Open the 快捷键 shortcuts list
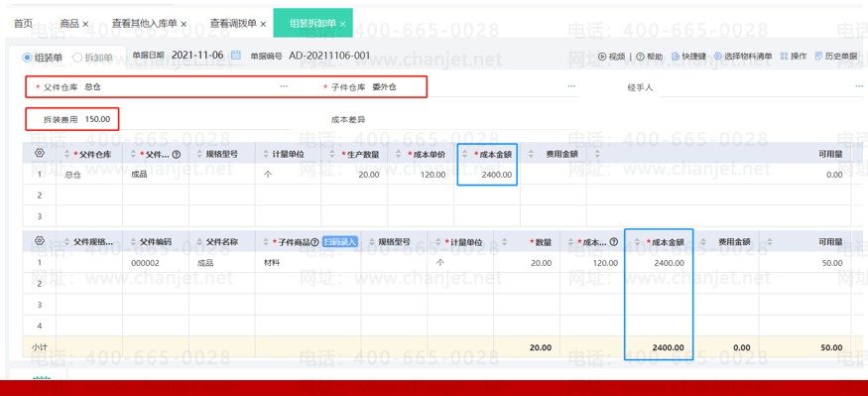This screenshot has height=396, width=868. point(688,57)
